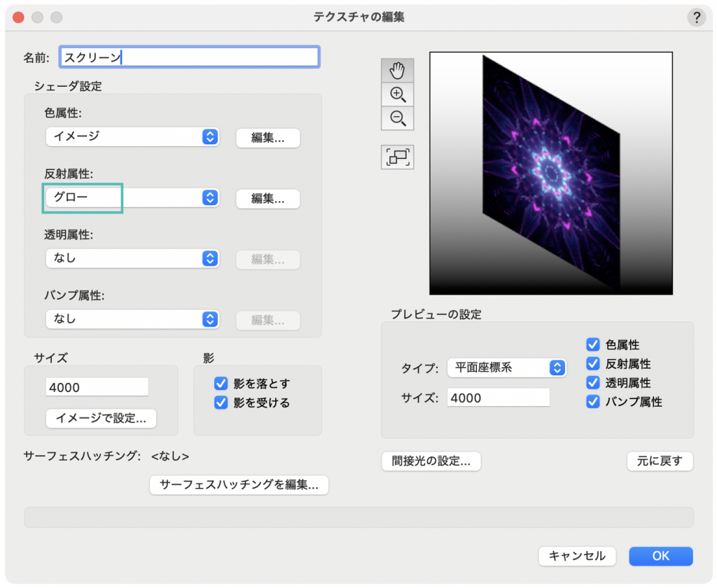This screenshot has height=588, width=717.
Task: Toggle the 影を落とす checkbox
Action: coord(221,383)
